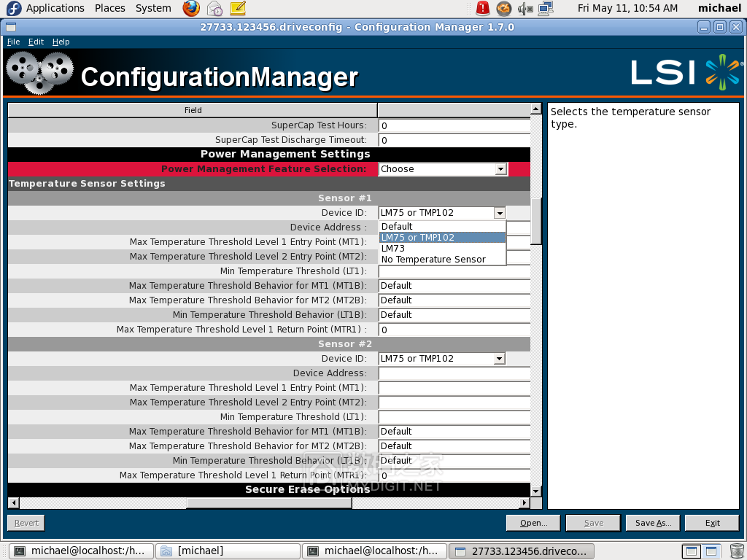The image size is (747, 560).
Task: Launch Firefox from the top panel
Action: pyautogui.click(x=191, y=8)
